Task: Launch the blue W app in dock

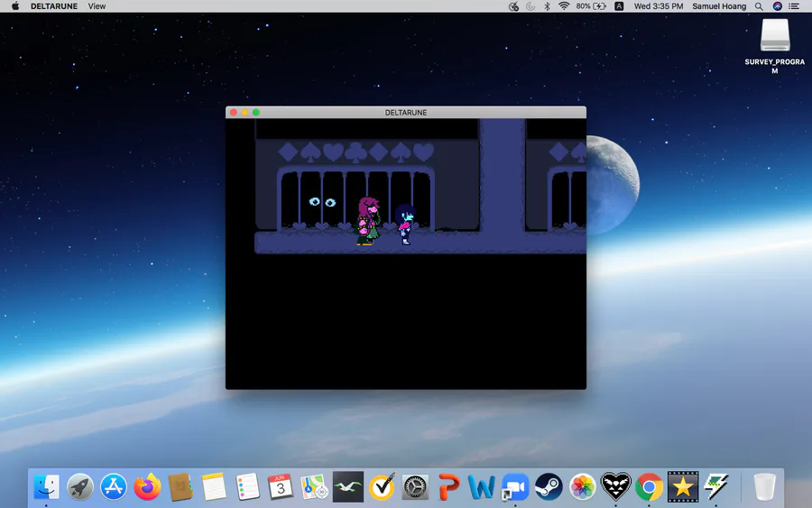Action: pyautogui.click(x=482, y=486)
